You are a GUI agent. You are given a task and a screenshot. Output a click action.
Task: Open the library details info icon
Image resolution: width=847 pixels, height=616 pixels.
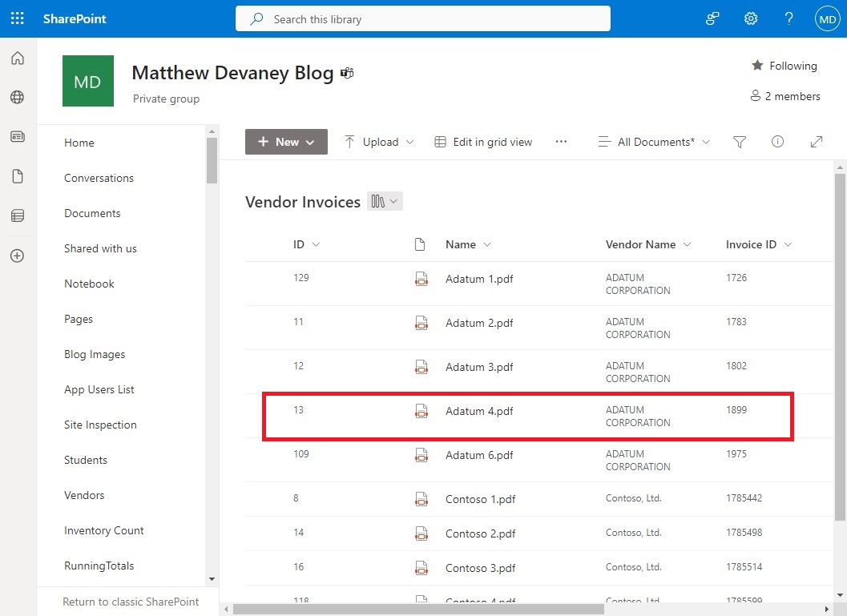pos(777,141)
